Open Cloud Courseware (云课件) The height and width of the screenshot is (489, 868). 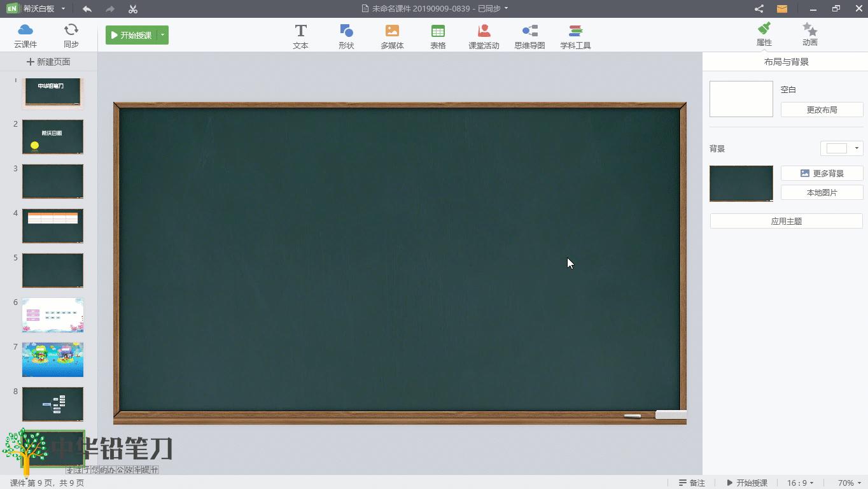click(25, 35)
